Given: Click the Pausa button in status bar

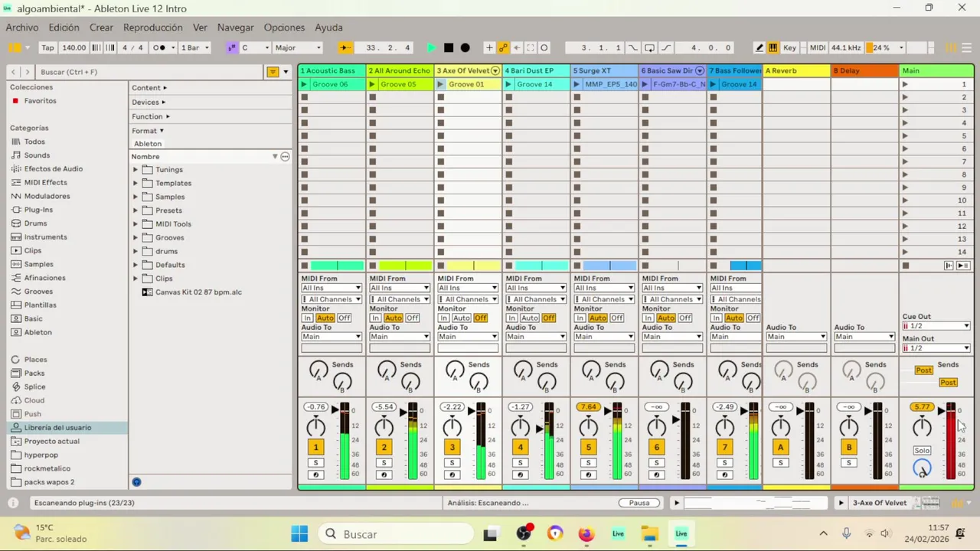Looking at the screenshot, I should [639, 503].
